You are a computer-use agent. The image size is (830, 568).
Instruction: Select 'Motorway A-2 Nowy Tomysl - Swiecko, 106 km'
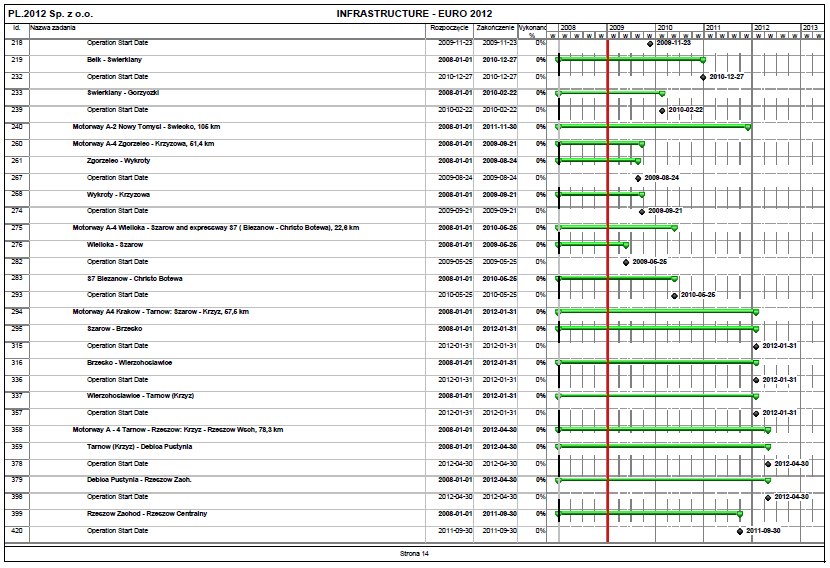coord(146,127)
